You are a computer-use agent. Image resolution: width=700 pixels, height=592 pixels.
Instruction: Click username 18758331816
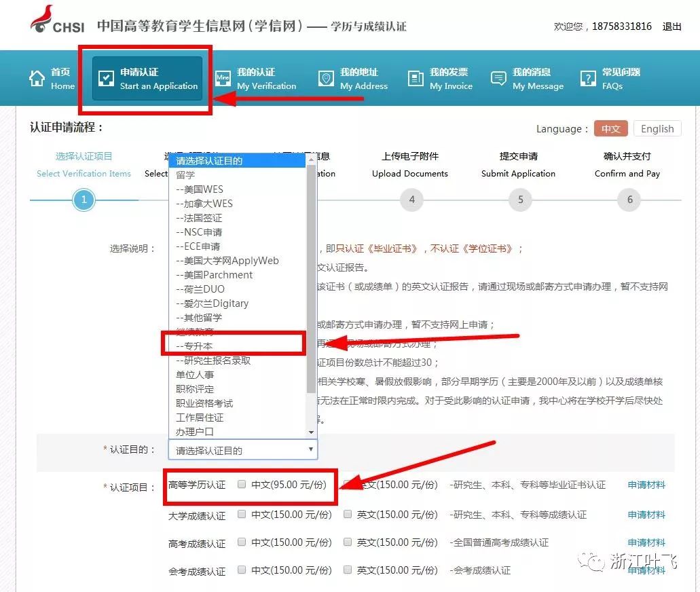coord(622,26)
